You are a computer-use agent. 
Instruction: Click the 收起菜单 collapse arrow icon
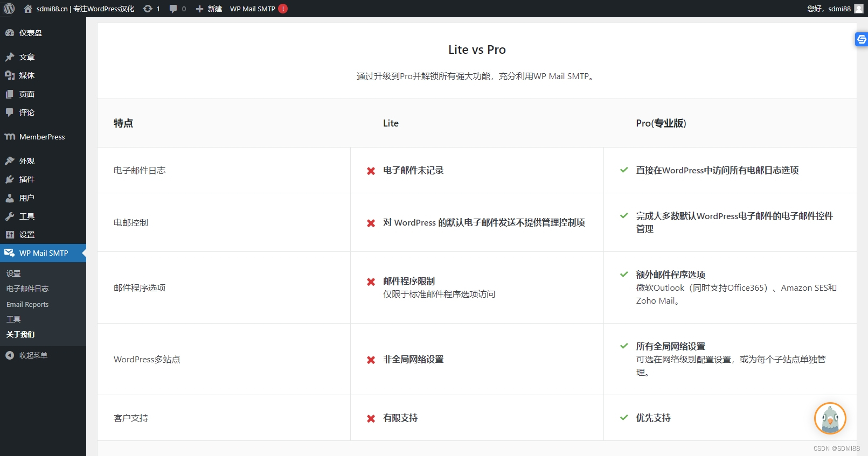[10, 355]
